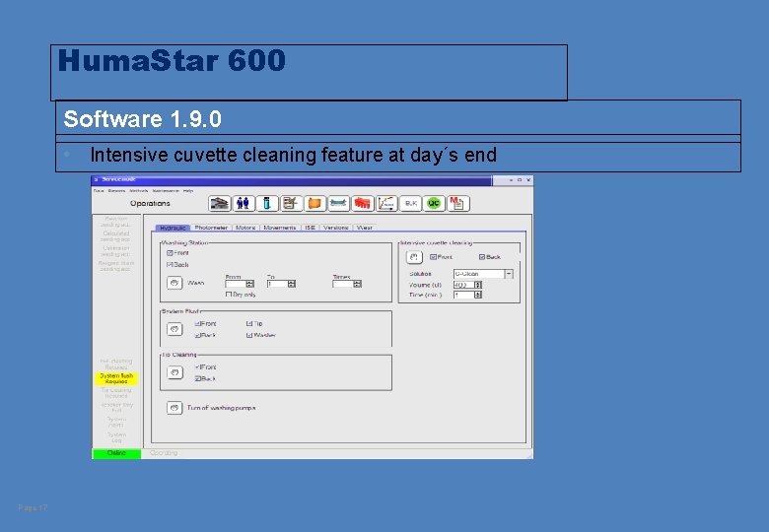This screenshot has height=532, width=769.
Task: Click the System Log sidebar entry
Action: point(116,437)
